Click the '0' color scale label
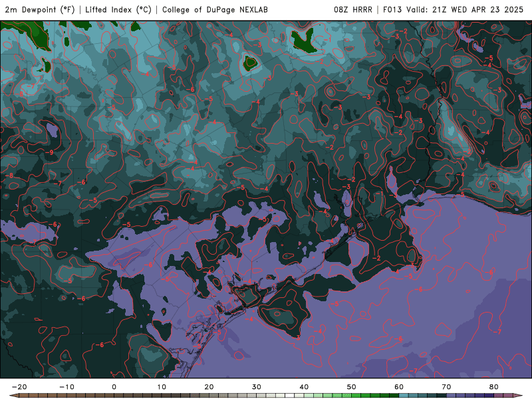Screen dimensions: 532x399 pos(114,387)
